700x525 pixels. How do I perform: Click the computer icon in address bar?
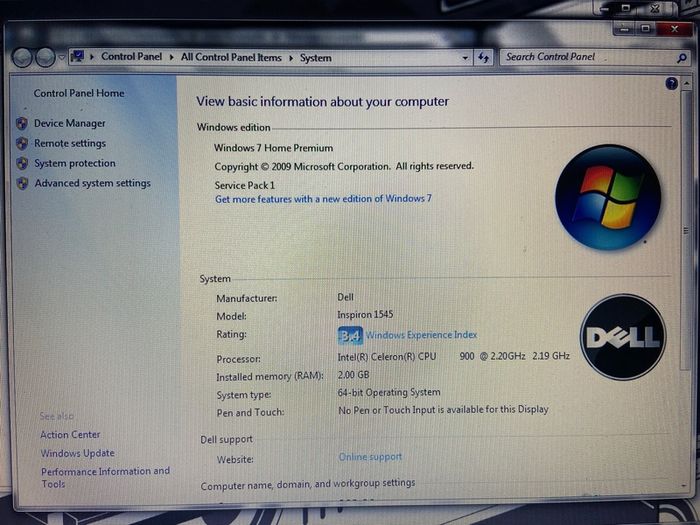(78, 57)
